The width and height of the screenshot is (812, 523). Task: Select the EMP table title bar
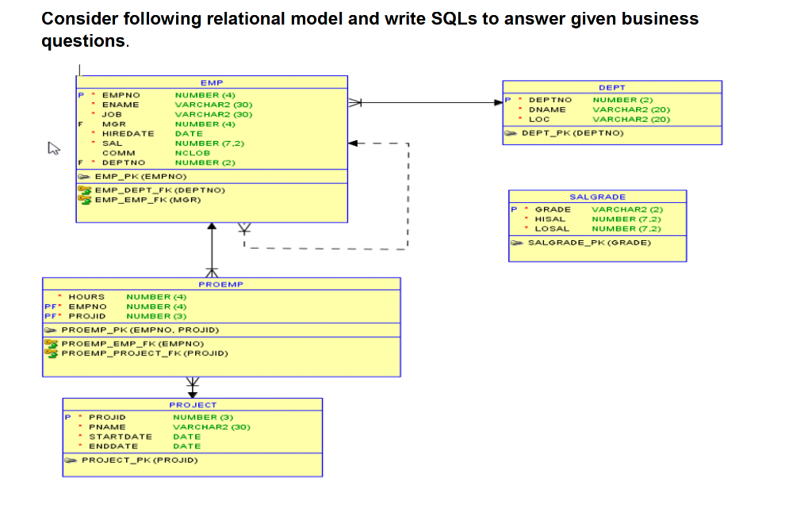point(212,82)
